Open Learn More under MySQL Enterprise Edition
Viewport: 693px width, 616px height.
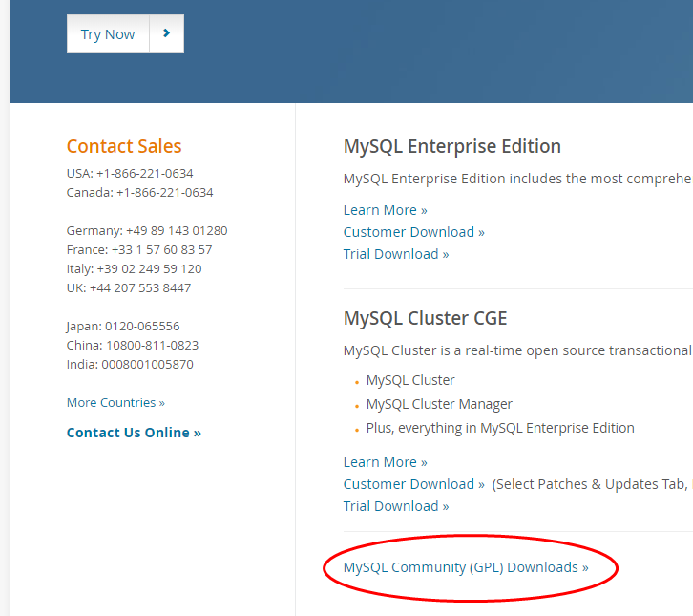coord(386,210)
